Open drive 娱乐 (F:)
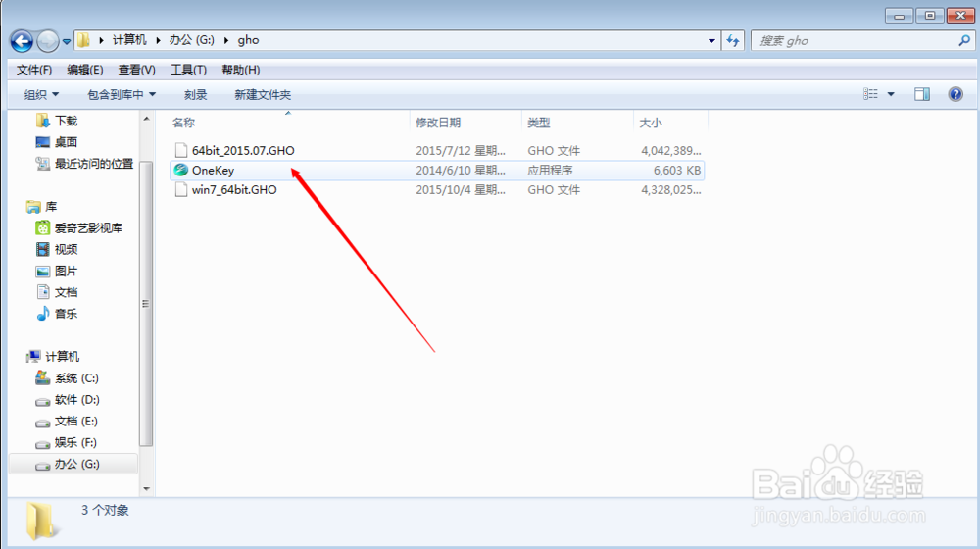The height and width of the screenshot is (549, 980). tap(75, 442)
